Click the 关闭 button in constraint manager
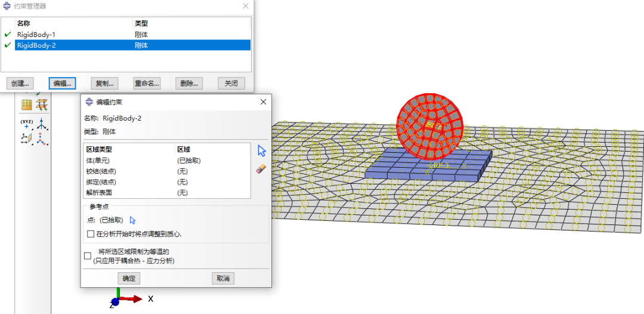Image resolution: width=644 pixels, height=314 pixels. pos(231,84)
